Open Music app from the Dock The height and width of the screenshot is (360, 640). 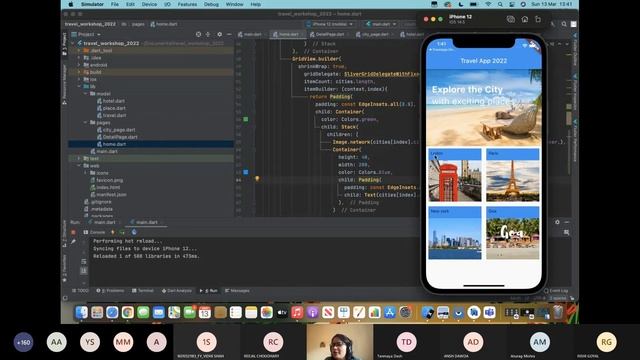(297, 312)
